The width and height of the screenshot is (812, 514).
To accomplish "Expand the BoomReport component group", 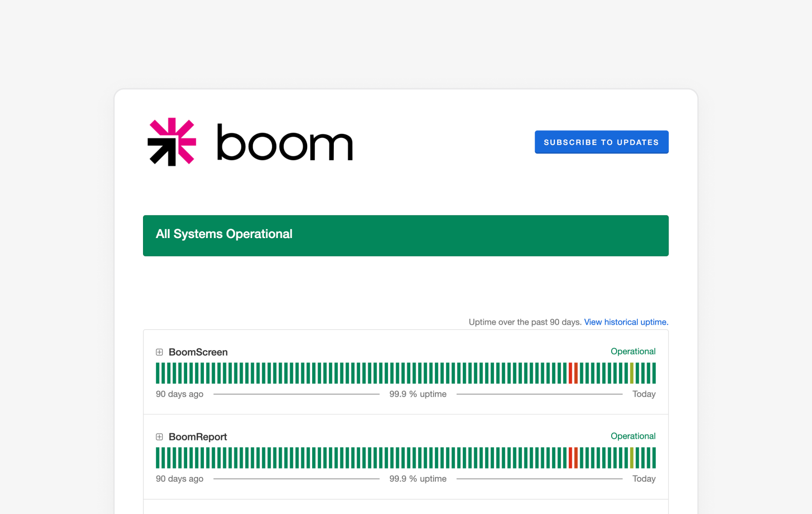I will click(159, 437).
